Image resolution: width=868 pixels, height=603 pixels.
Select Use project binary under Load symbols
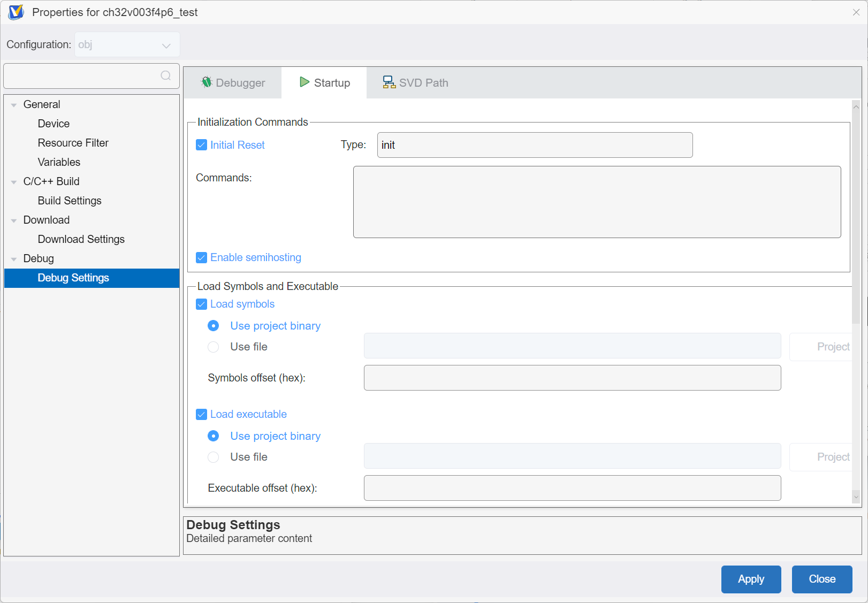coord(214,326)
